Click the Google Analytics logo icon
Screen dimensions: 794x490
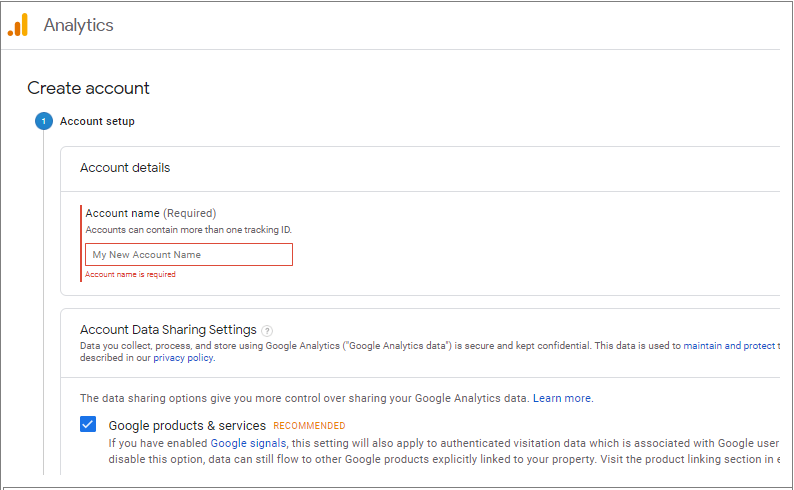coord(18,25)
